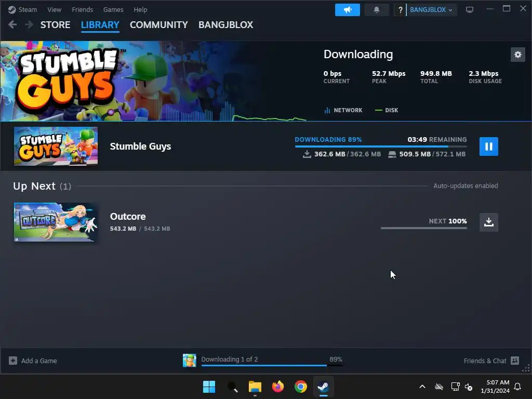Click the Stumble Guys title text
The image size is (532, 399).
tap(140, 146)
